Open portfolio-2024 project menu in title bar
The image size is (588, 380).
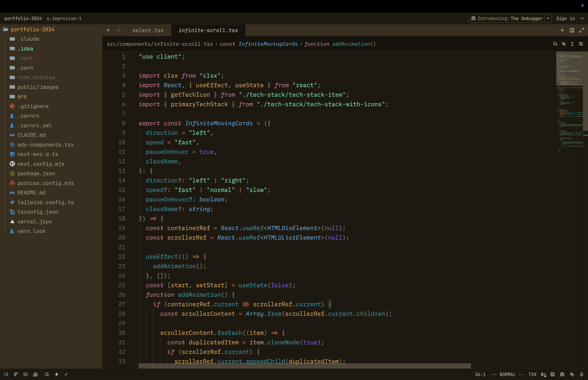23,19
